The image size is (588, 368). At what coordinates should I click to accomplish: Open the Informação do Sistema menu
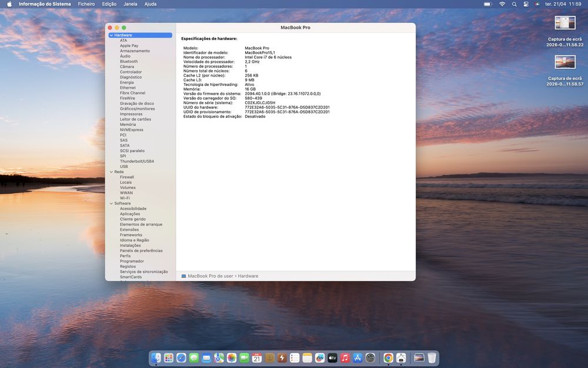[x=45, y=4]
